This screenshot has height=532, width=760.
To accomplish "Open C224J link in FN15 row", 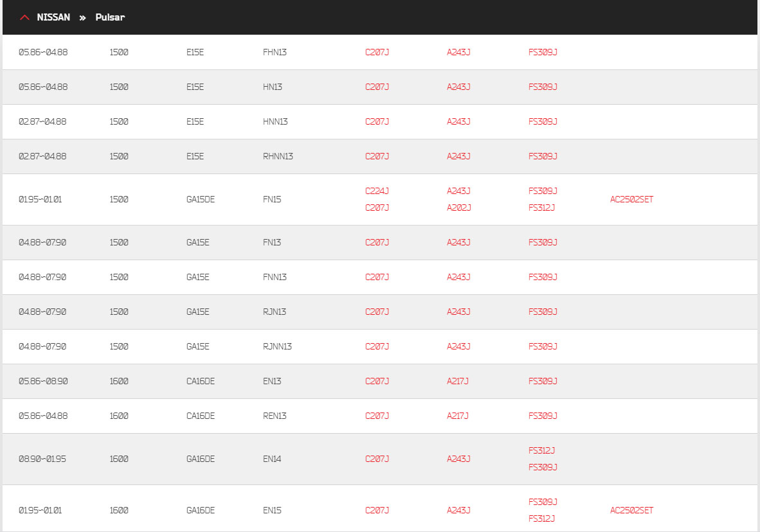I will click(x=377, y=191).
